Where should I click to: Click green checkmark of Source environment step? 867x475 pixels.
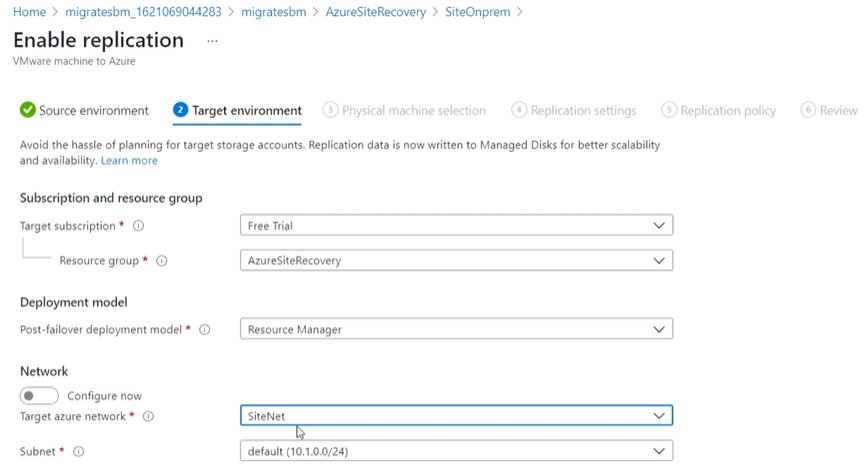click(28, 110)
